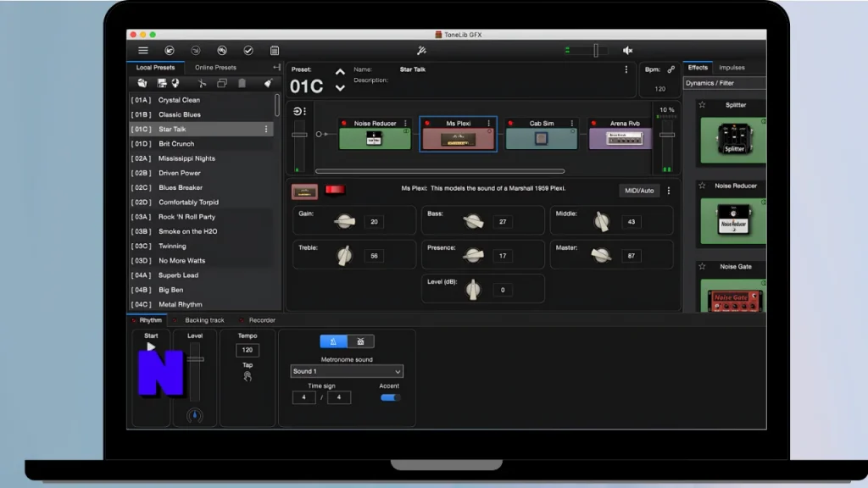Image resolution: width=868 pixels, height=488 pixels.
Task: Click preset up chevron
Action: point(340,73)
